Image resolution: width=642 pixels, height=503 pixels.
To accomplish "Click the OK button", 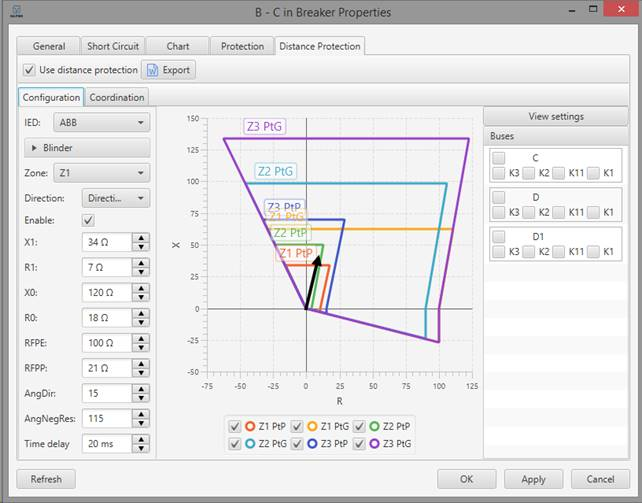I will point(466,479).
